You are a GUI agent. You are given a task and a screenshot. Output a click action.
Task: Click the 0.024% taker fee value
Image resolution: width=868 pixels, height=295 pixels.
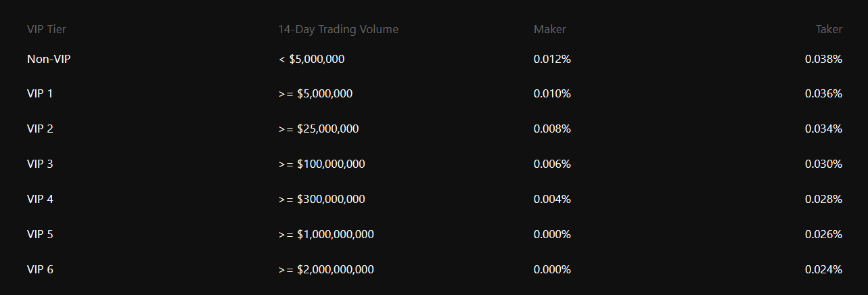coord(823,269)
